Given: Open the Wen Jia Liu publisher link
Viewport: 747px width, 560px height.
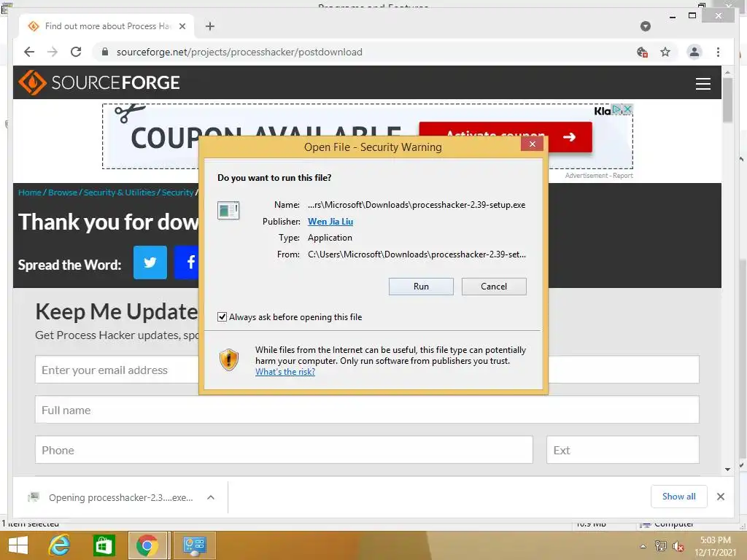Looking at the screenshot, I should 330,222.
